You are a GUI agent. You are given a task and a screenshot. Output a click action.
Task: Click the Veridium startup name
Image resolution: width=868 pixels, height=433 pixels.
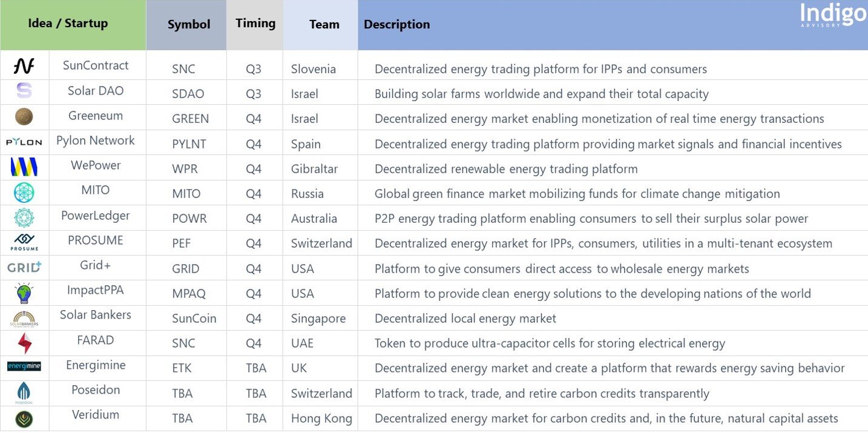click(96, 415)
